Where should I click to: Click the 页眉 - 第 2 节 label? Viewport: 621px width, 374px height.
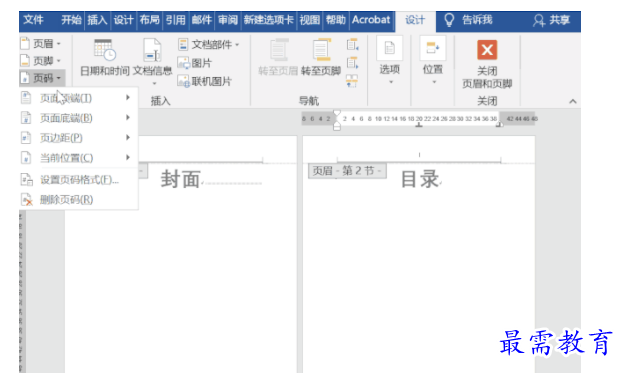(347, 171)
